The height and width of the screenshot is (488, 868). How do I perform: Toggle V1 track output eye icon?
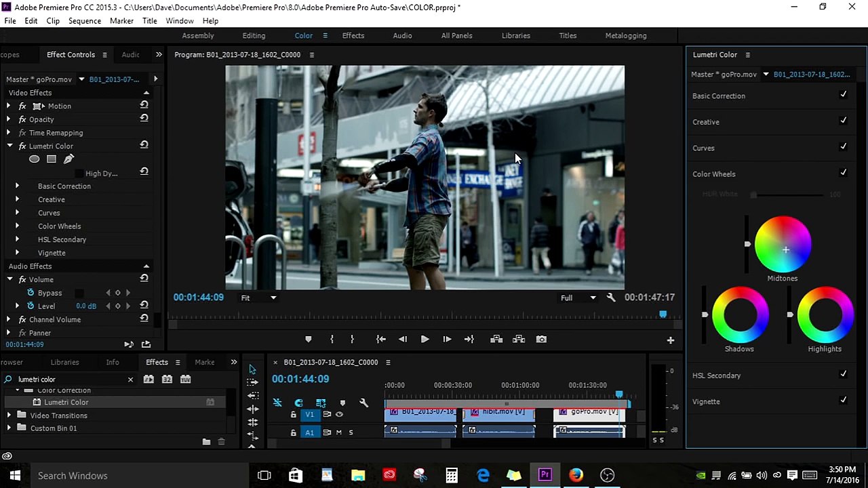(x=339, y=414)
